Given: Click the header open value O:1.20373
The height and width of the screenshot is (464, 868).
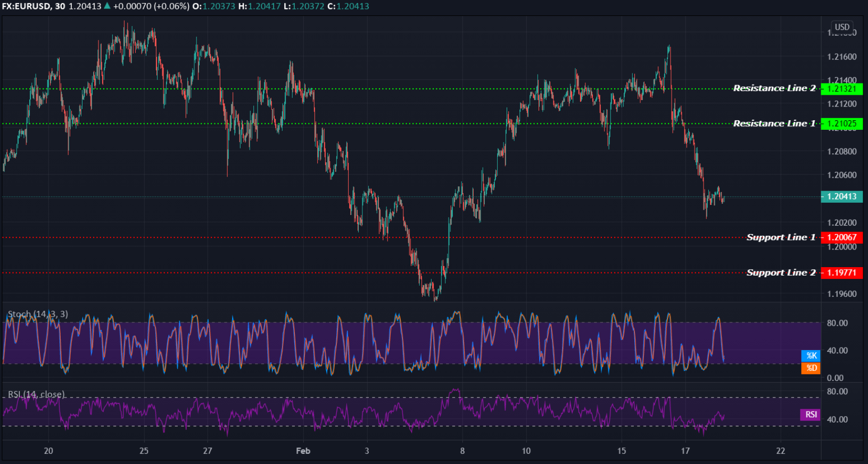Looking at the screenshot, I should 213,6.
